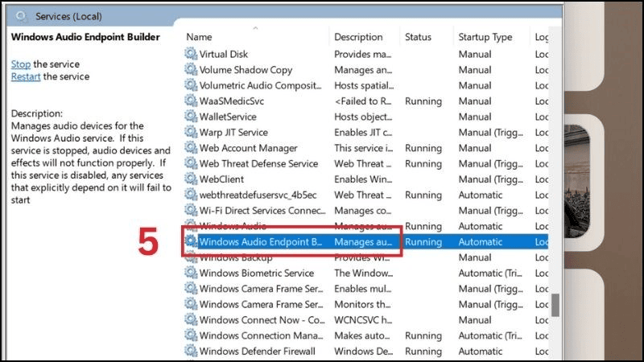This screenshot has height=362, width=644.
Task: Select the Volume Shadow Copy service icon
Action: (x=191, y=70)
